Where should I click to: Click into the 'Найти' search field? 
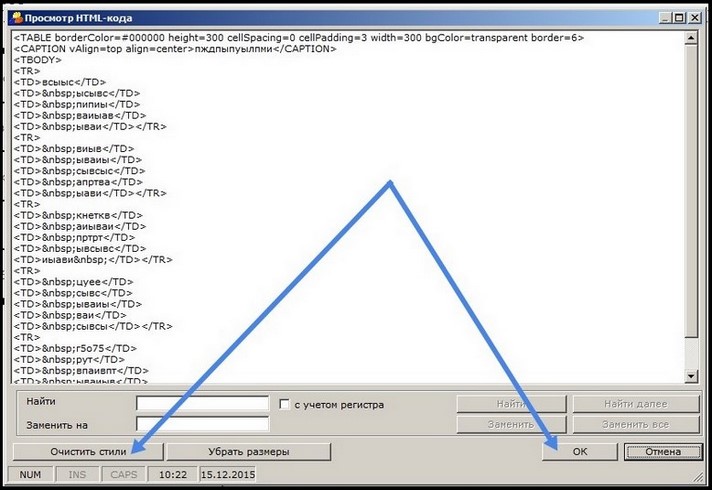pos(202,404)
